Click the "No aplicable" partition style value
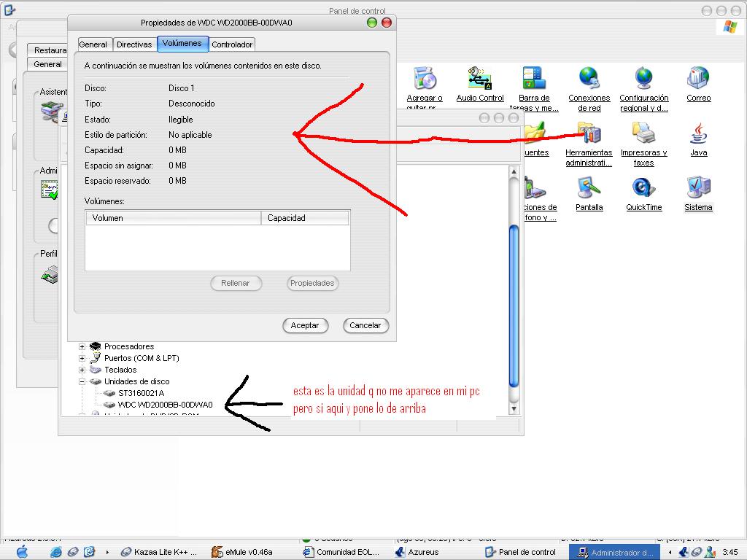 point(190,135)
